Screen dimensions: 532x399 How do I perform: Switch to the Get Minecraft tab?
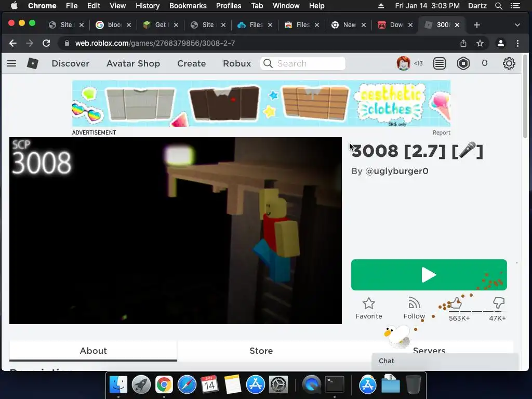tap(160, 25)
